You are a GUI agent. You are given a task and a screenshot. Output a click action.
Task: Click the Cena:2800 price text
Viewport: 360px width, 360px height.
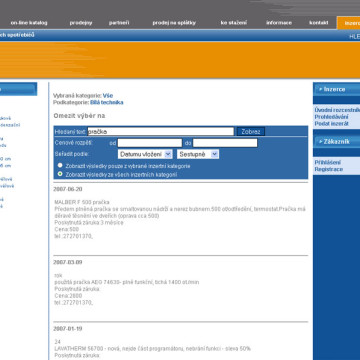[x=68, y=296]
